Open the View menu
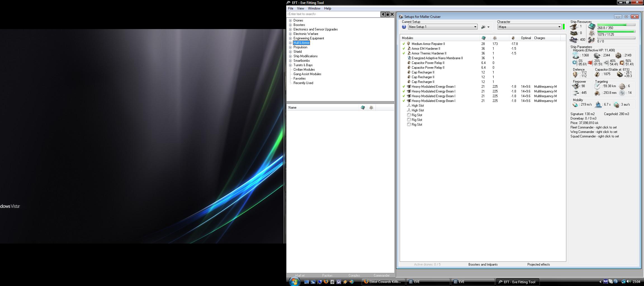Viewport: 644px width, 286px height. coord(300,8)
